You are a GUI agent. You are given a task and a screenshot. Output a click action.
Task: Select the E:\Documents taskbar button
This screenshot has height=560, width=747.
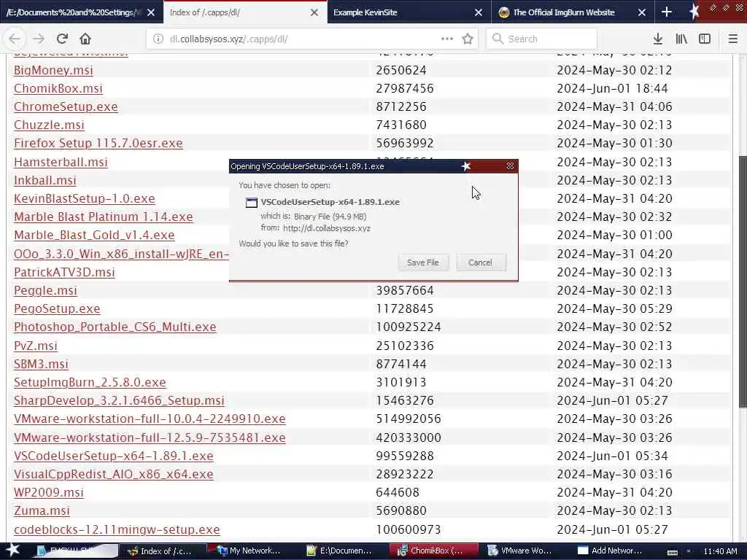[x=342, y=551]
